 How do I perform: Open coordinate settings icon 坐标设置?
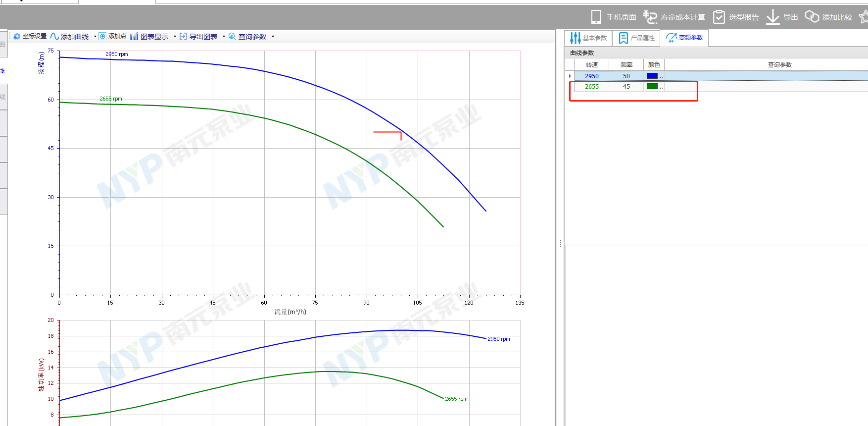coord(17,36)
